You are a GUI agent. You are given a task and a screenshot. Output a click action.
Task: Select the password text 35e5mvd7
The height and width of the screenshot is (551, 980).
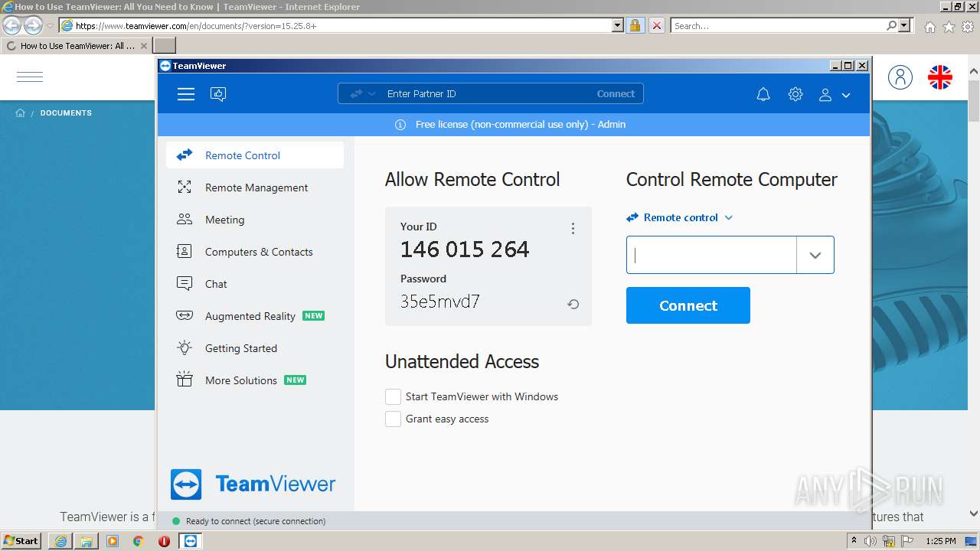pyautogui.click(x=440, y=302)
